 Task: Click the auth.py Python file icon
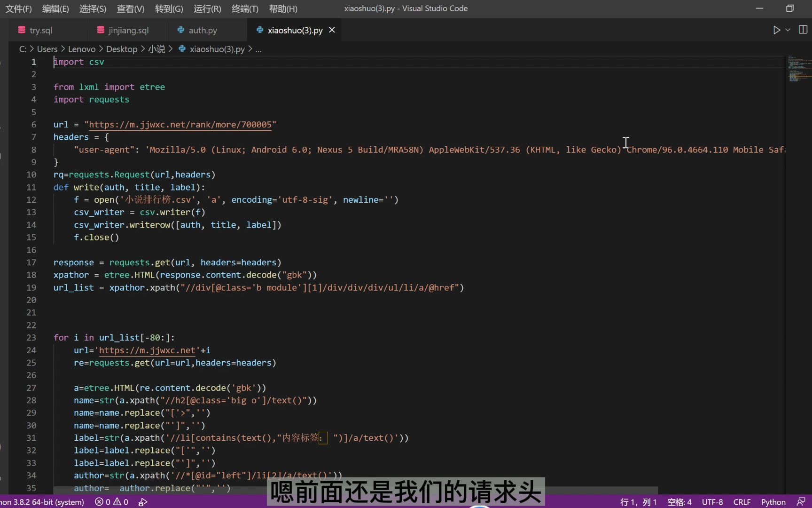(x=181, y=30)
